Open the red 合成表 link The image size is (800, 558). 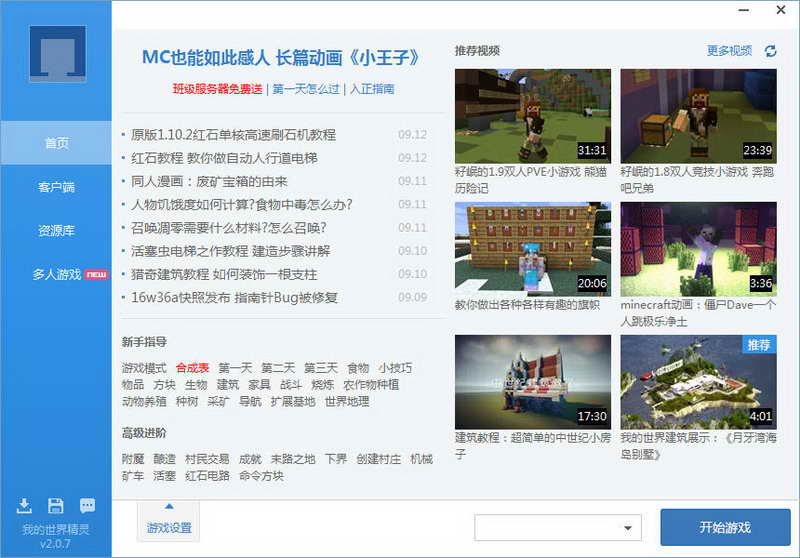(x=192, y=368)
